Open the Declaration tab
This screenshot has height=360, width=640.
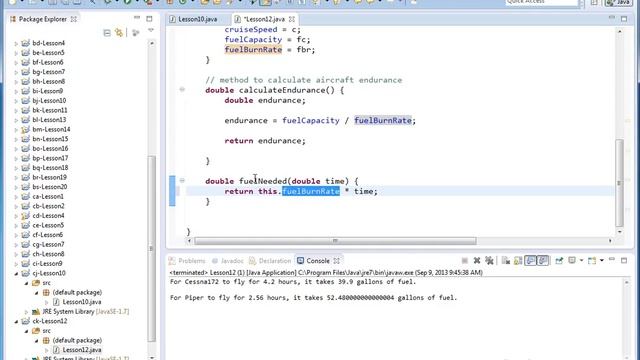270,261
